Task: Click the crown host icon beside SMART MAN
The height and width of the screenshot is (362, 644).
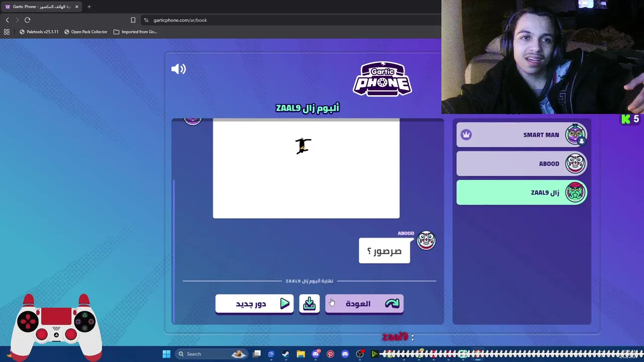Action: tap(466, 135)
